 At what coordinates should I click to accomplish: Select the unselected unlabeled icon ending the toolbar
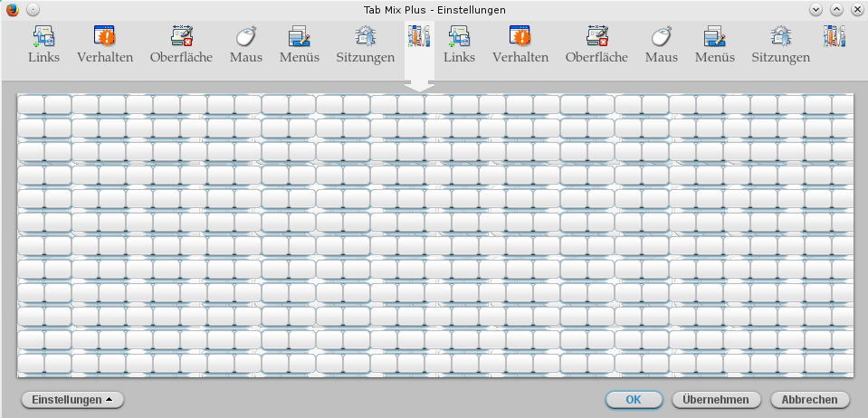pyautogui.click(x=835, y=36)
